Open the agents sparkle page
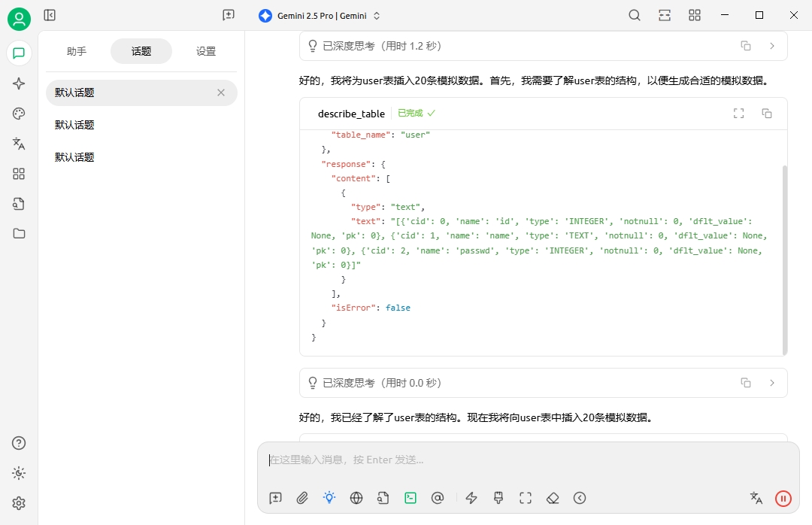This screenshot has height=525, width=812. point(19,83)
